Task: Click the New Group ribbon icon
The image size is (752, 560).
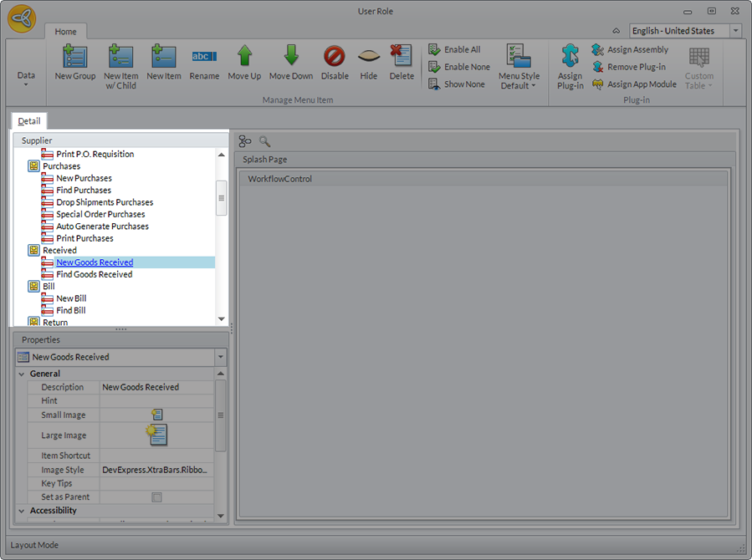Action: click(x=75, y=57)
